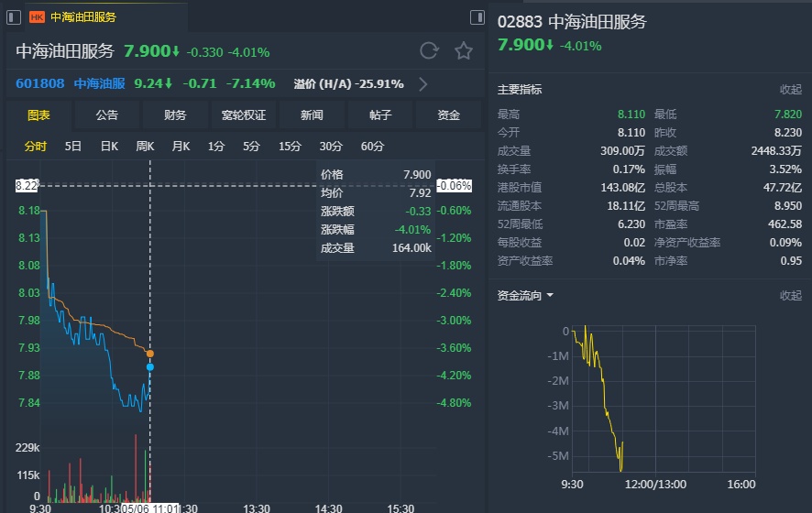Screen dimensions: 812x513
Task: Click the 02883 中海油田服务 header title
Action: [x=572, y=22]
